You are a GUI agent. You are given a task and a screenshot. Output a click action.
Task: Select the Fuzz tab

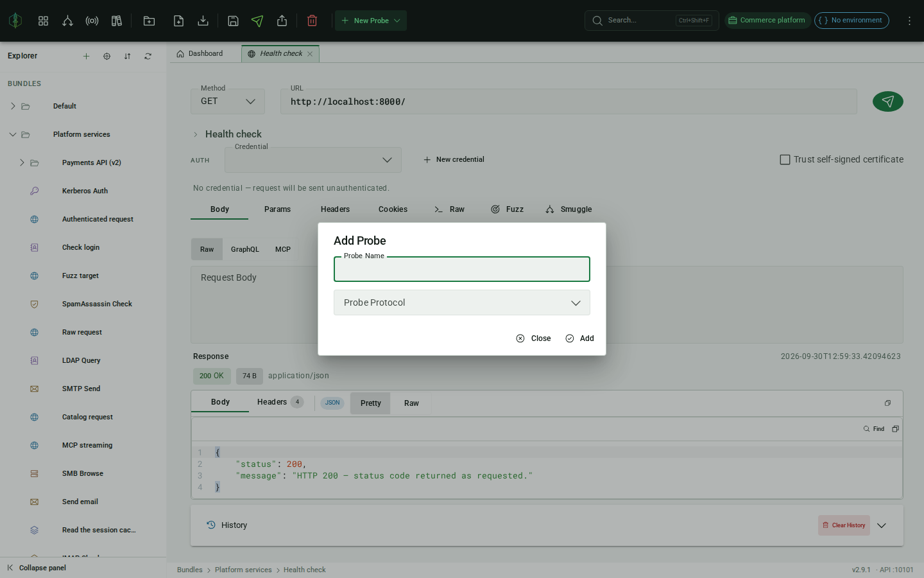pyautogui.click(x=508, y=209)
